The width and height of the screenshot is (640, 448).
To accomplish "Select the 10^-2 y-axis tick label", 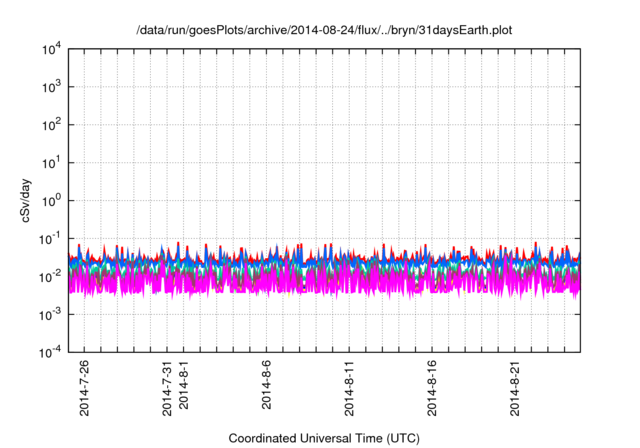I will [50, 276].
